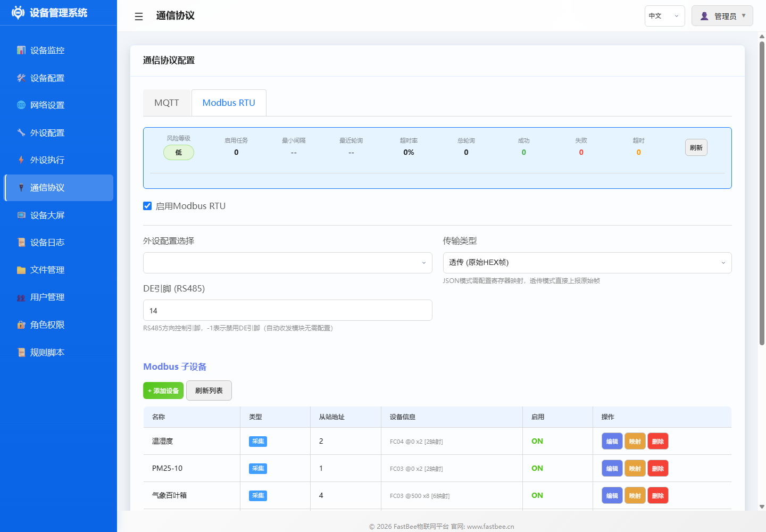
Task: Click the system logo icon in the sidebar header
Action: (x=18, y=12)
